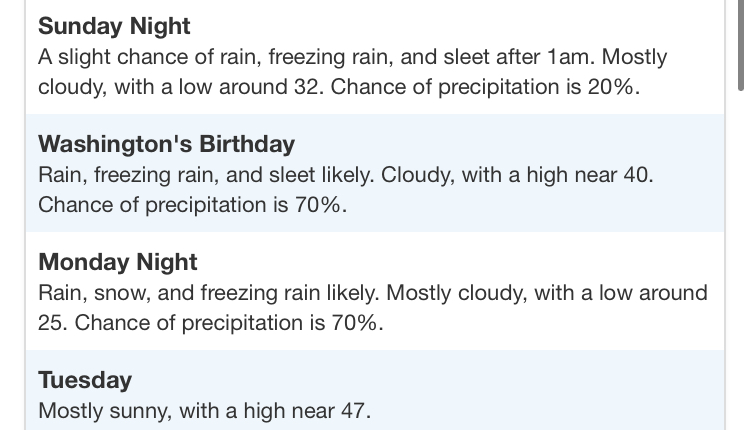Select the Tuesday forecast heading
This screenshot has height=430, width=750.
(x=85, y=380)
